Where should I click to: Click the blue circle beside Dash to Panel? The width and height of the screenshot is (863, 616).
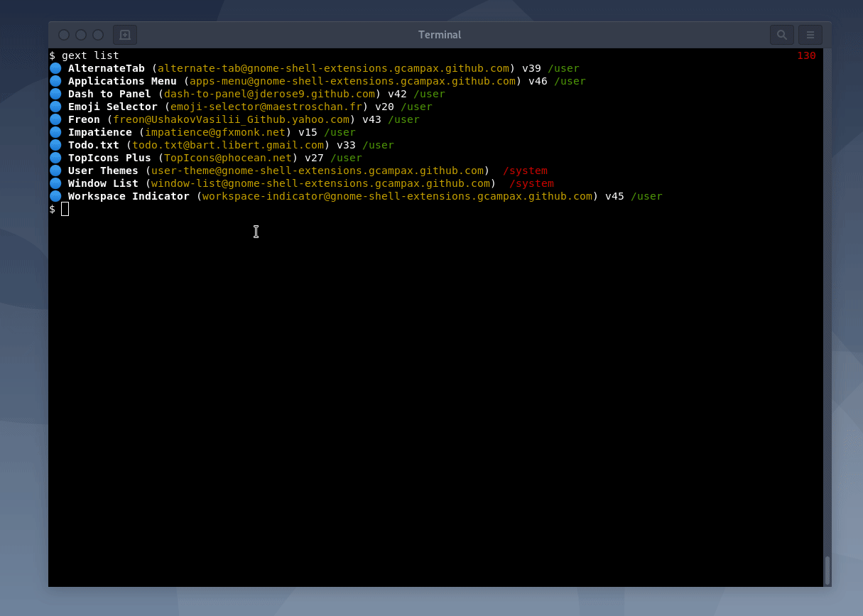[55, 94]
